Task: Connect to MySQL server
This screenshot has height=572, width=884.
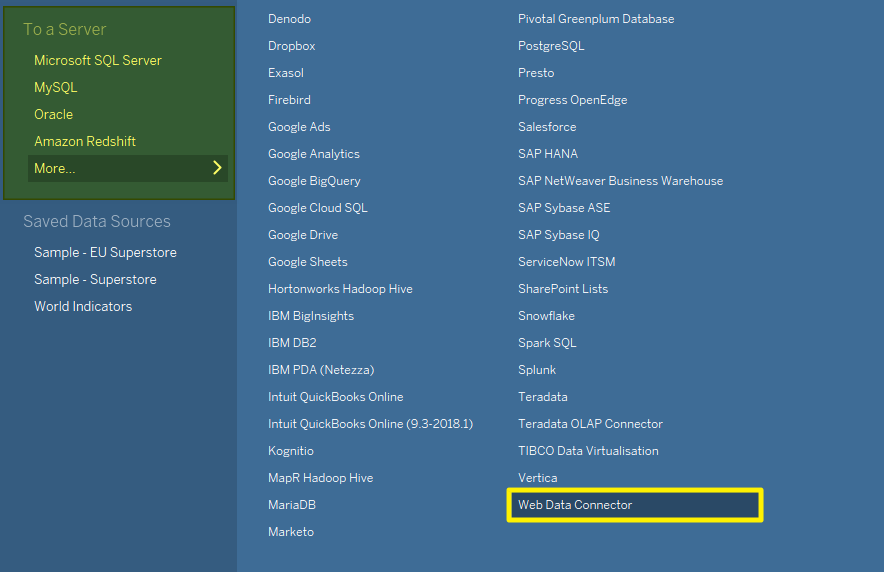Action: pos(56,87)
